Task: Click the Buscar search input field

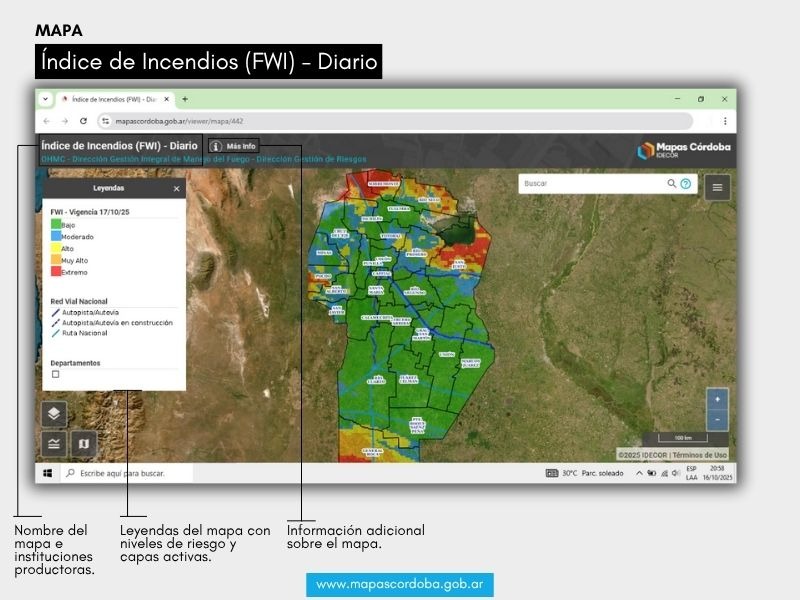Action: click(592, 184)
